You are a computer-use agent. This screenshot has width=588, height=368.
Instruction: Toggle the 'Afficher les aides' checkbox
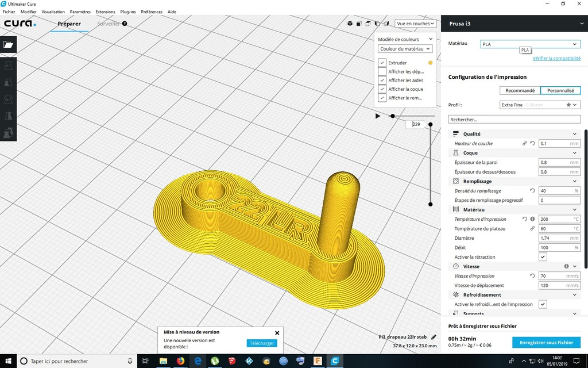click(x=382, y=80)
